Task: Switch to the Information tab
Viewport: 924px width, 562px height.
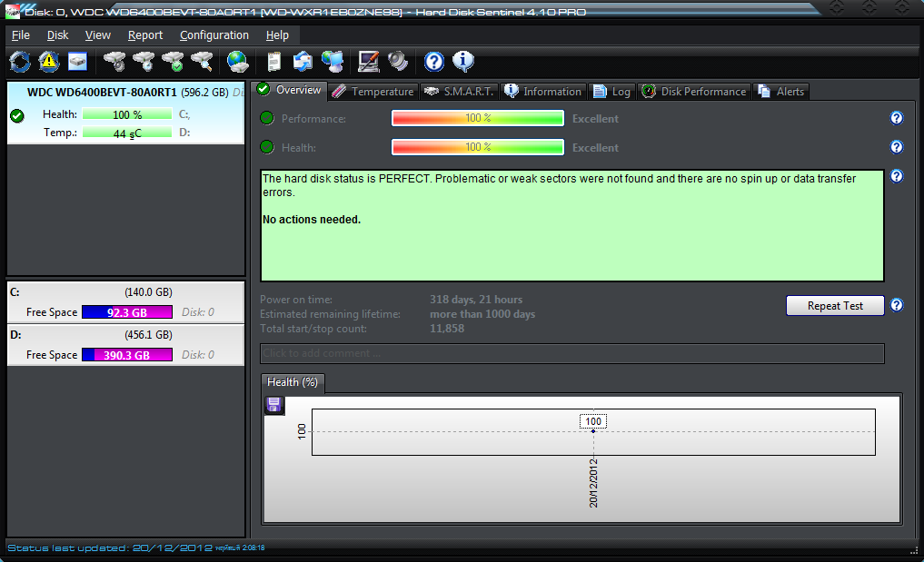Action: (543, 92)
